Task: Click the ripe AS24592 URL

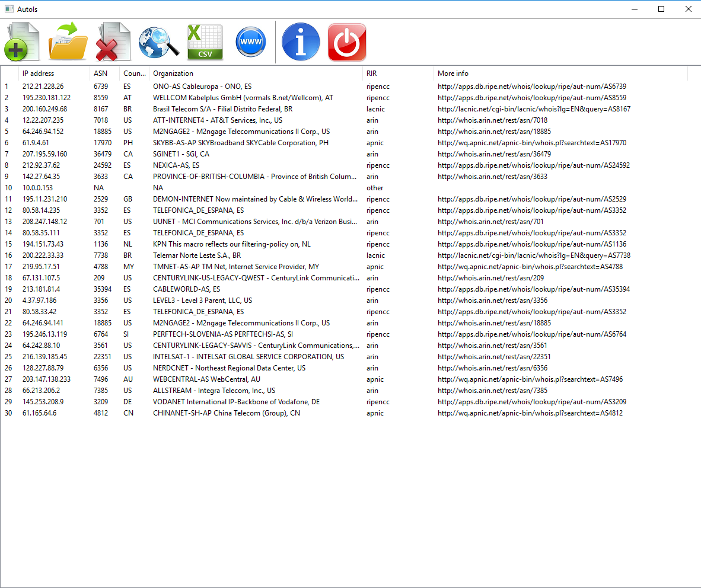Action: pyautogui.click(x=534, y=165)
